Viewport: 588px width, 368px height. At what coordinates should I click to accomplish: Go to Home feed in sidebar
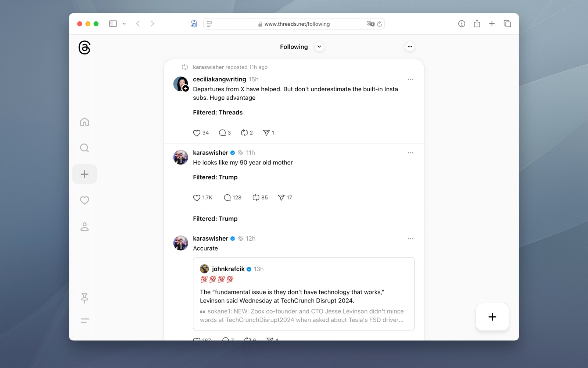85,122
